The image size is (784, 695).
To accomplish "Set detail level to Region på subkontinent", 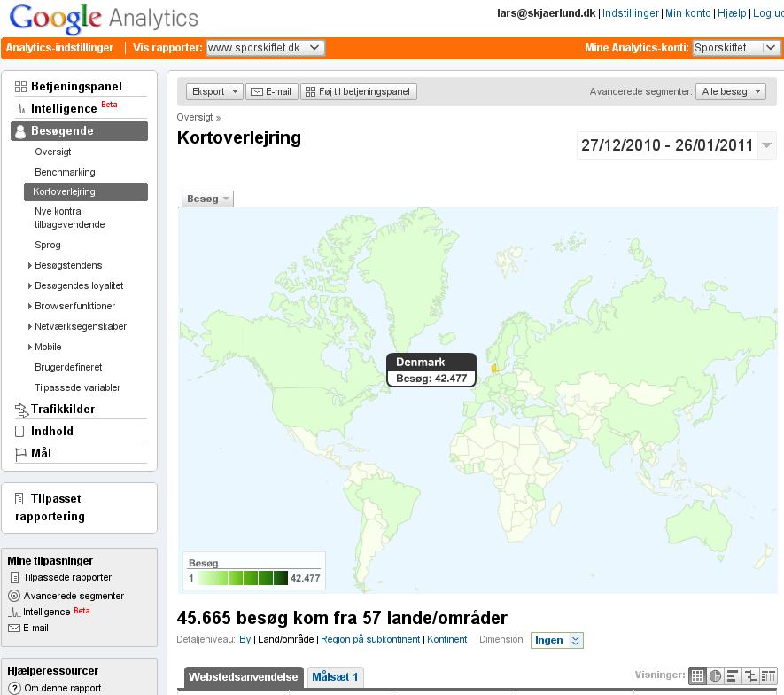I will pos(370,640).
